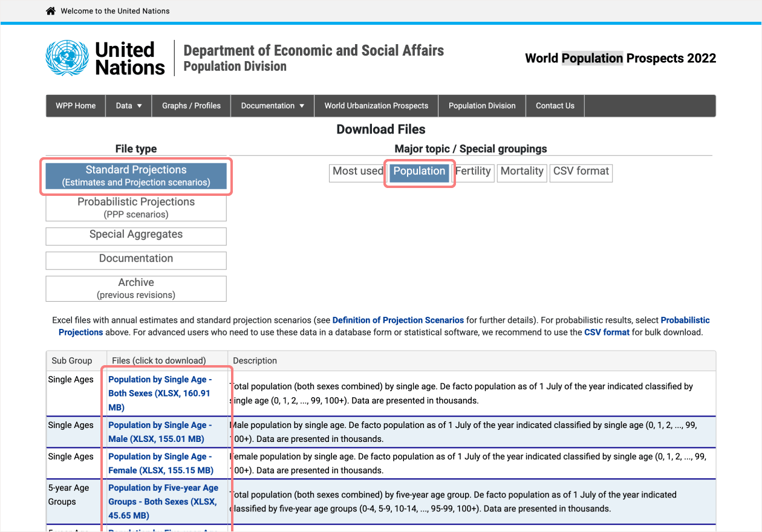Viewport: 762px width, 532px height.
Task: Select Archive (previous revisions) file type
Action: 136,288
